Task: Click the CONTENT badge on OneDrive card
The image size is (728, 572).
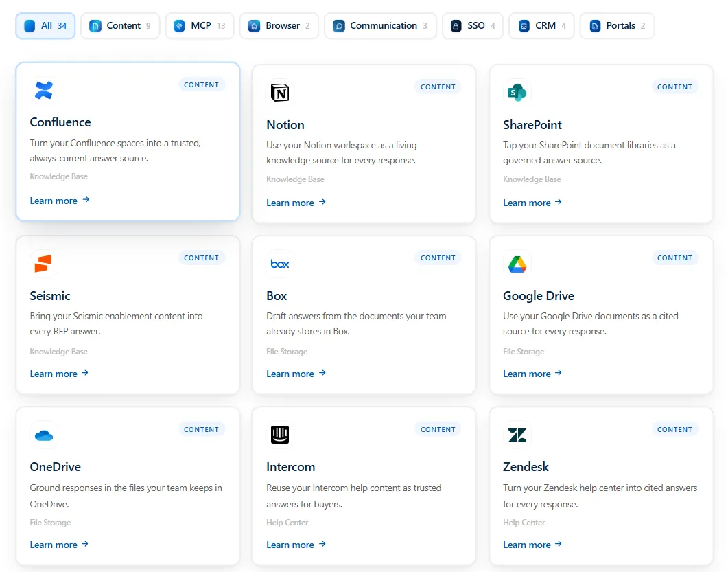Action: point(202,429)
